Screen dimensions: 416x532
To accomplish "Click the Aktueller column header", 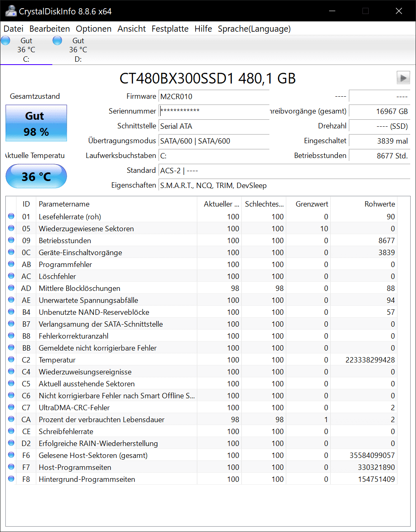I will 219,204.
